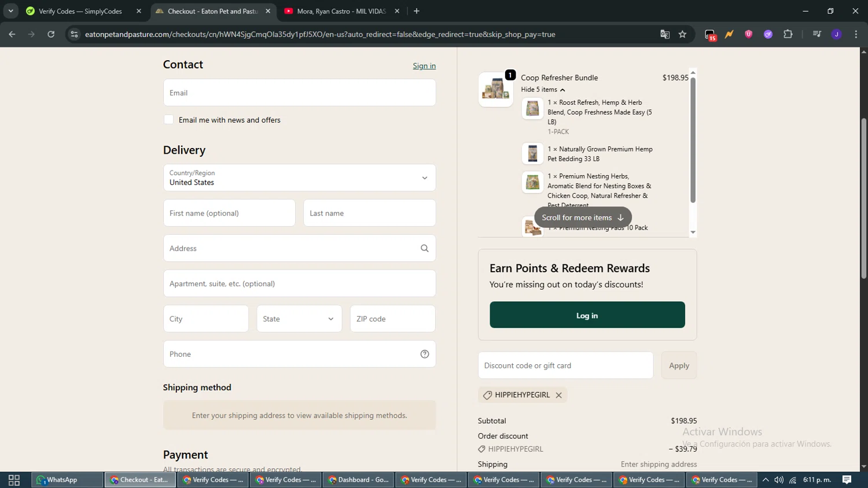Switch to Mora, Ryan Castro - MIL VIDAS tab
Image resolution: width=868 pixels, height=488 pixels.
click(x=341, y=11)
